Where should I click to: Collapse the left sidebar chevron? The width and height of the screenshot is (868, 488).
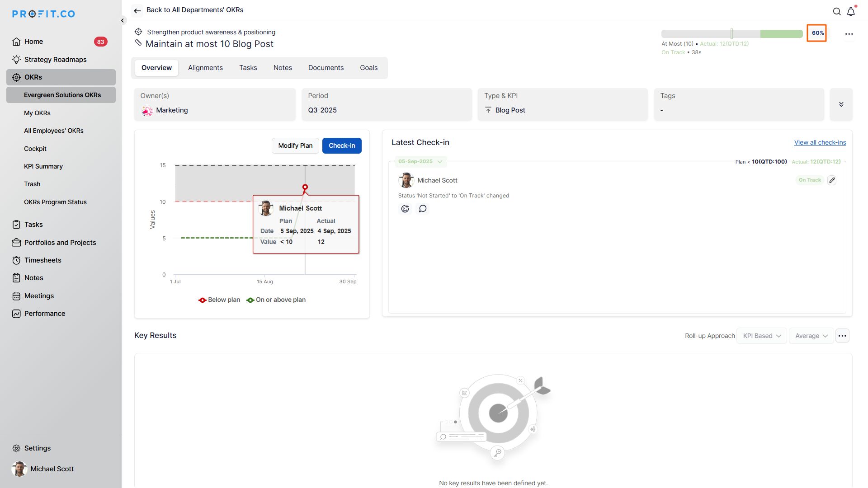click(123, 20)
